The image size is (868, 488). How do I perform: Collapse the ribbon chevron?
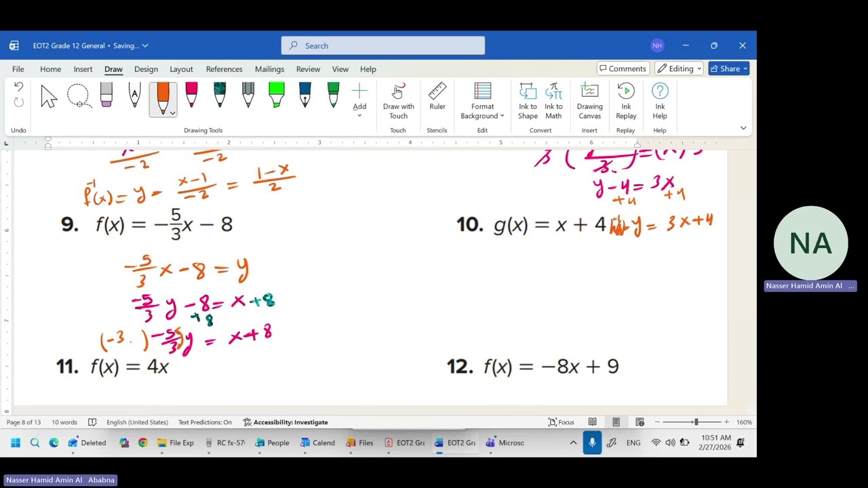pyautogui.click(x=743, y=128)
